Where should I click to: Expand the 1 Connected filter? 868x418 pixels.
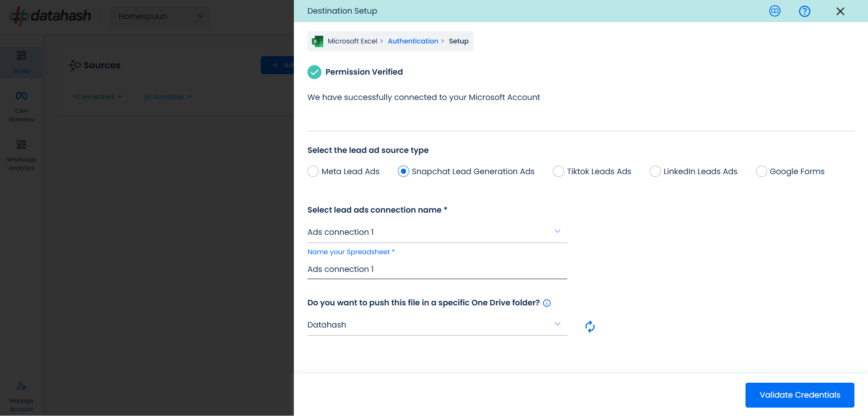[x=97, y=97]
